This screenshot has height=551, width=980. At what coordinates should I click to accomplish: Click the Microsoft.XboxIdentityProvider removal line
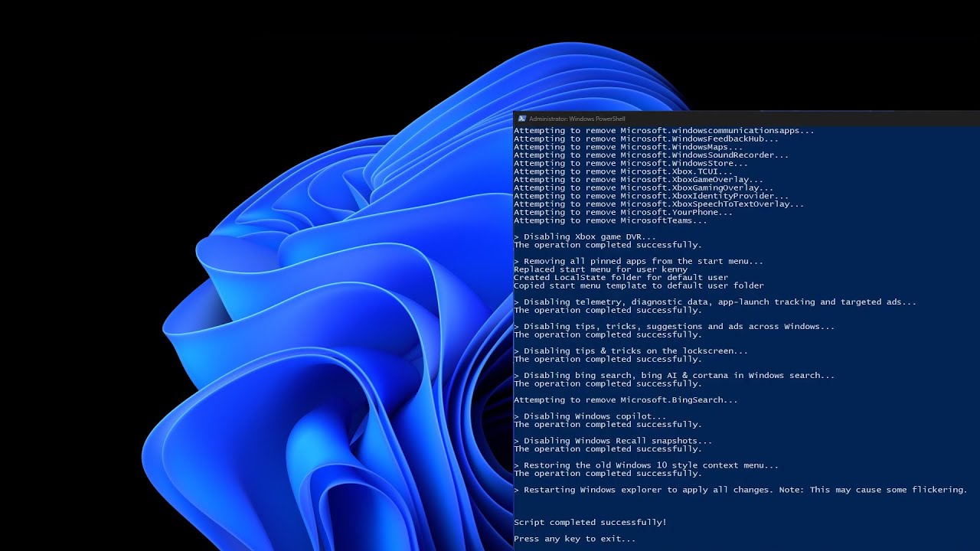[652, 196]
